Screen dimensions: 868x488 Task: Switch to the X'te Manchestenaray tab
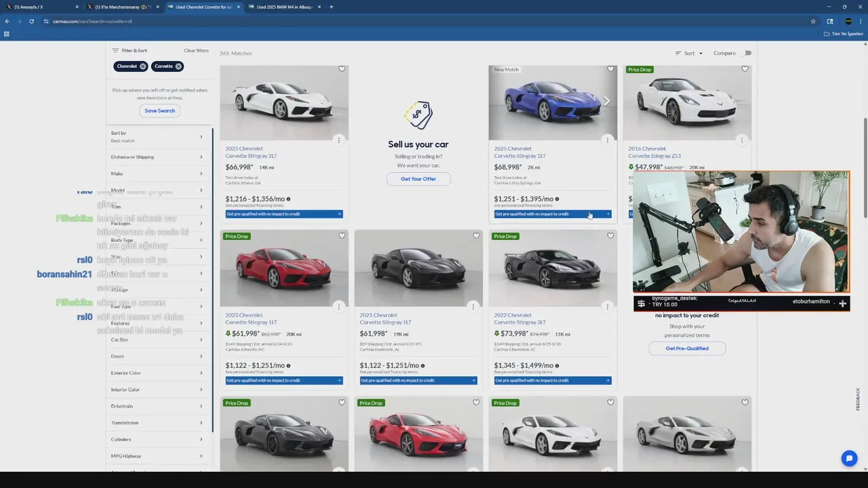122,7
